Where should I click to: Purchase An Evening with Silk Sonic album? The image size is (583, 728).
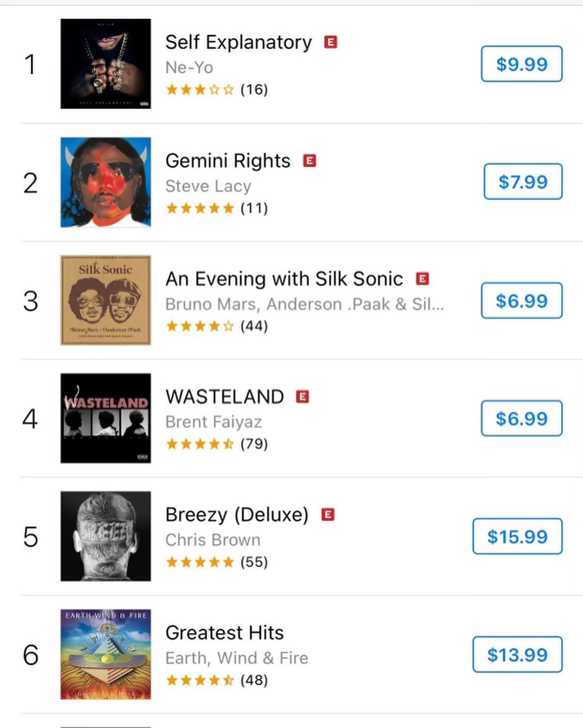pos(521,301)
